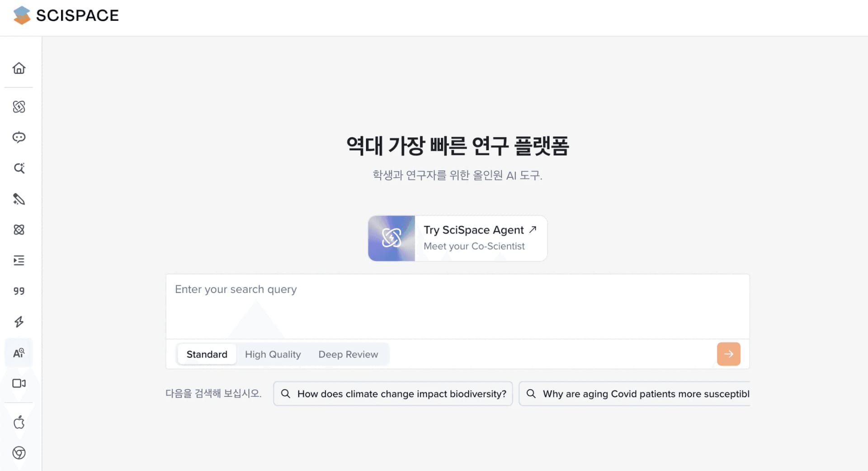Open the Try SciSpace Agent banner
868x471 pixels.
coord(457,238)
